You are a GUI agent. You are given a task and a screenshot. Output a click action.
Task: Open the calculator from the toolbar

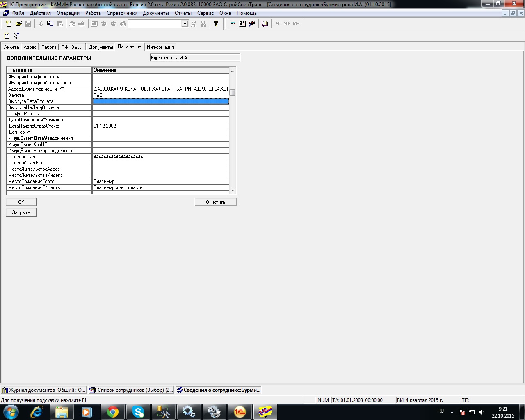233,24
